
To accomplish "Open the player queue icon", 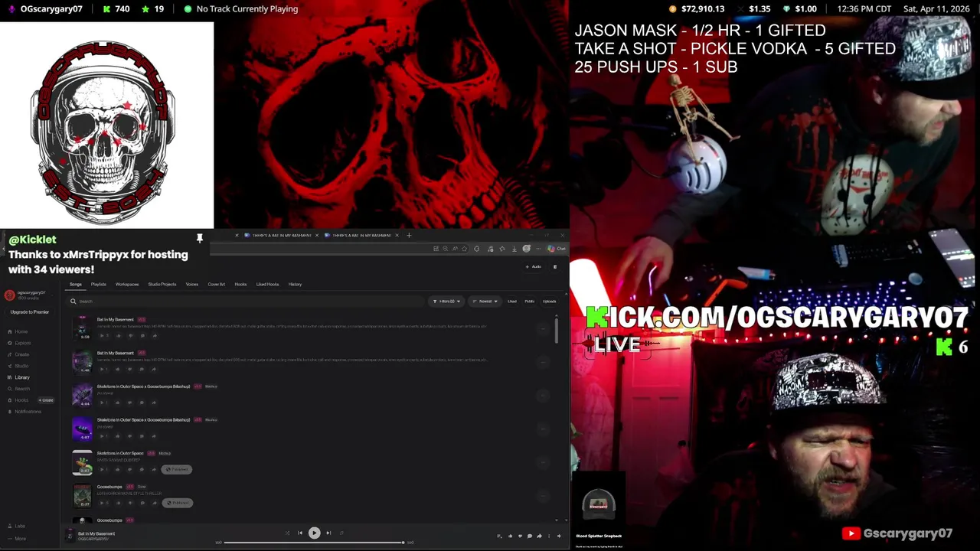I will click(x=499, y=536).
